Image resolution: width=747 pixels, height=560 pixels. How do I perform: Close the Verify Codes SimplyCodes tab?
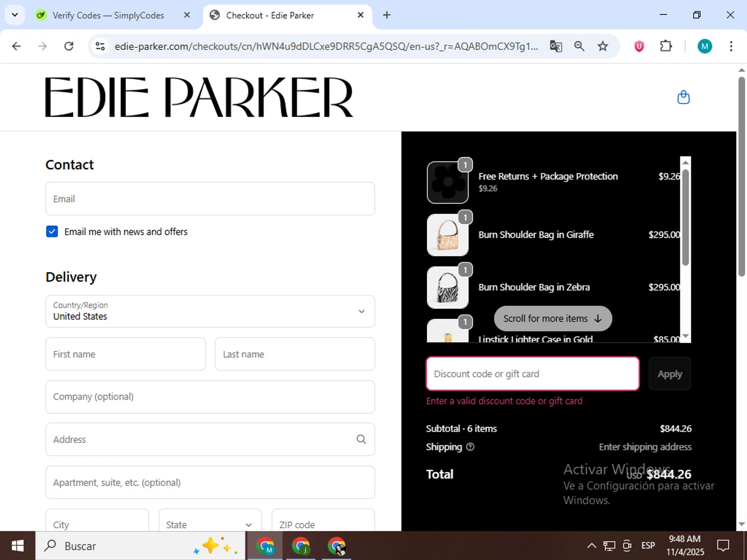[x=187, y=15]
